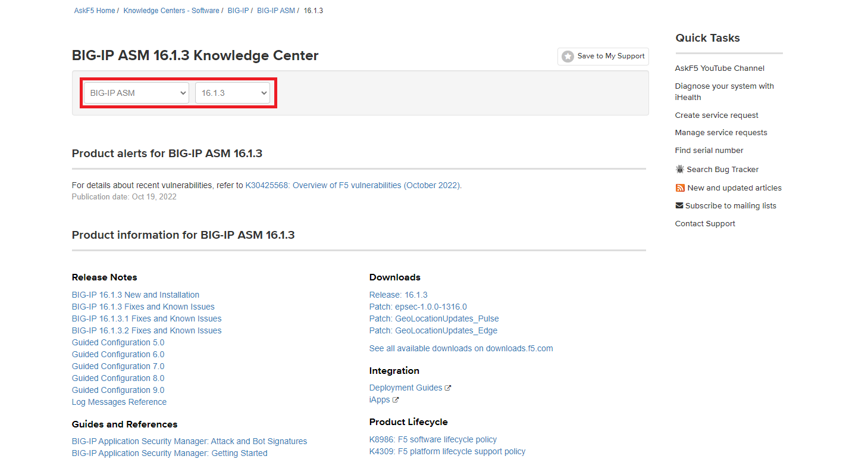Click Create service request link
This screenshot has height=459, width=868.
coord(716,115)
